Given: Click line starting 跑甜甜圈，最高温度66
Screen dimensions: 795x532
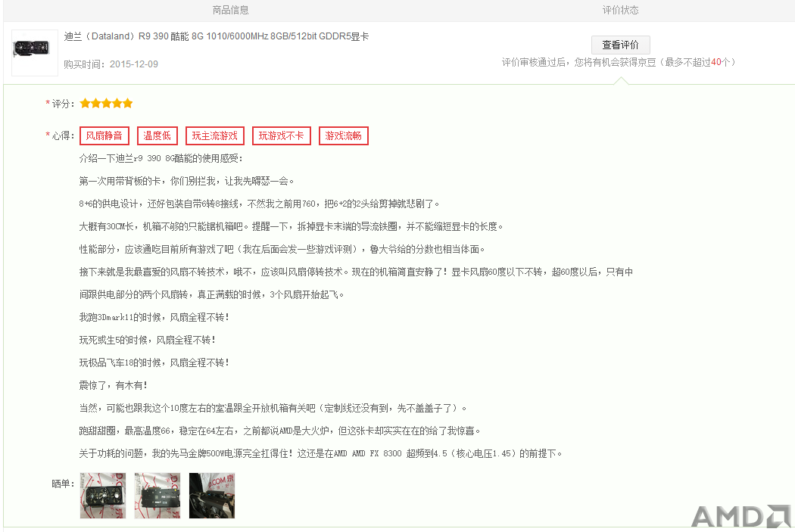Looking at the screenshot, I should point(280,431).
